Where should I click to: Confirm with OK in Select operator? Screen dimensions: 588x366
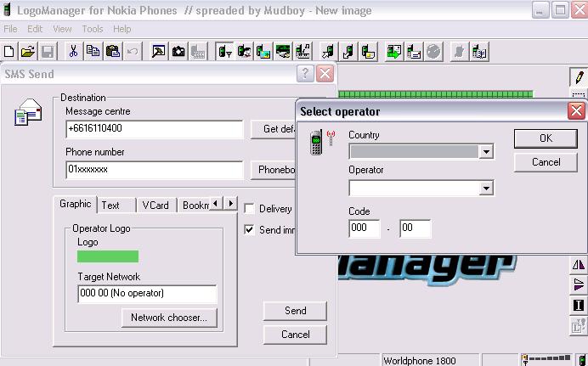point(546,138)
